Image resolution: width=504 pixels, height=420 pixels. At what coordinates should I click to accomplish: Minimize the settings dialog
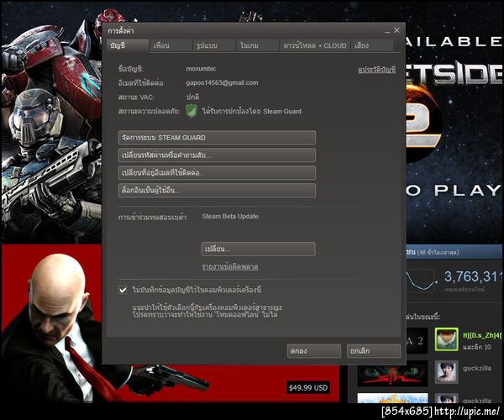click(x=387, y=31)
